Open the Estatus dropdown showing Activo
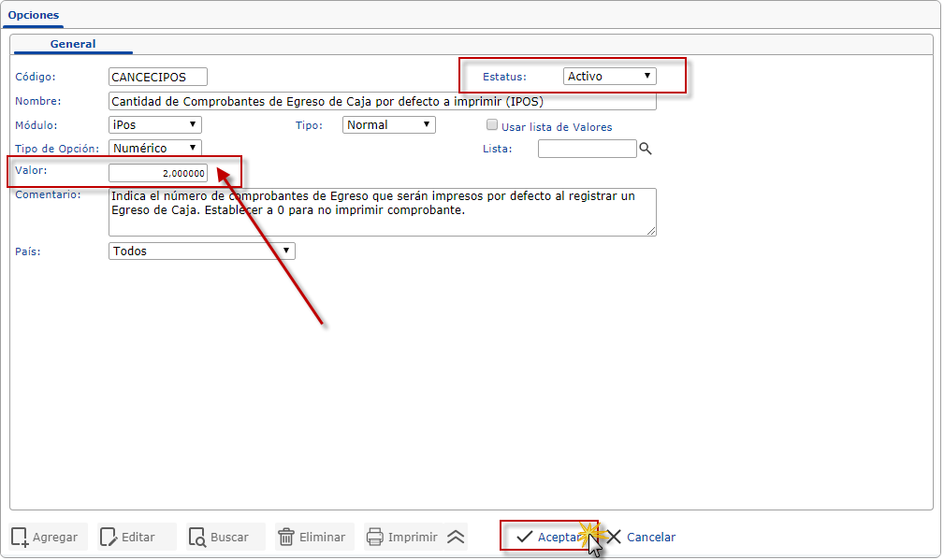944x560 pixels. click(610, 77)
